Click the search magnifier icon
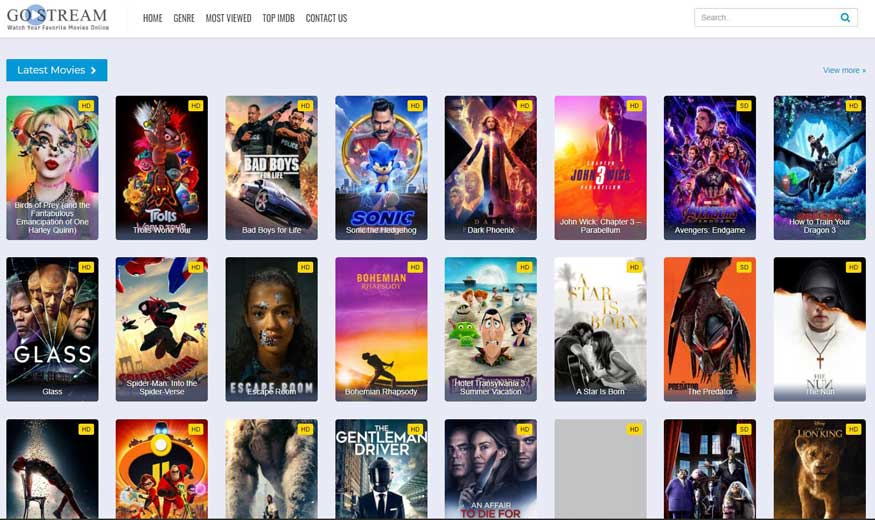 pyautogui.click(x=845, y=18)
